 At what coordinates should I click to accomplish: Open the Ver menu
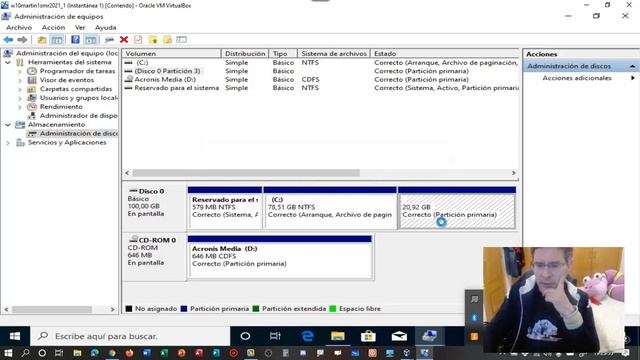(x=80, y=27)
